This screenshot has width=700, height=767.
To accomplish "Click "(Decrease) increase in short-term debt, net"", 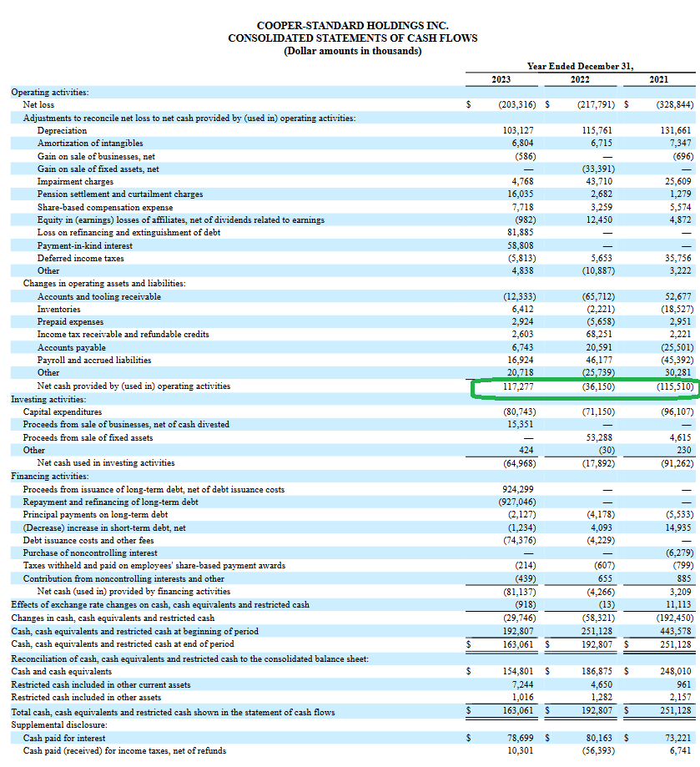I will coord(104,527).
